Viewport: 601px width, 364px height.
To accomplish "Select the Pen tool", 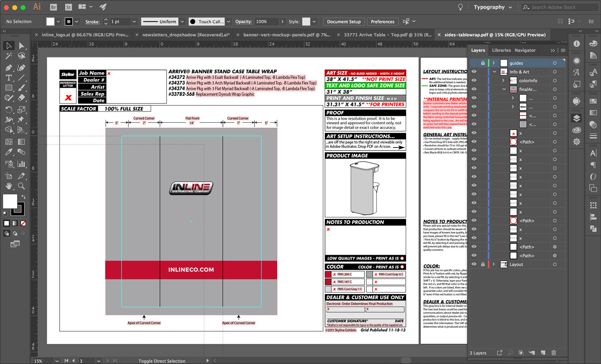I will pyautogui.click(x=9, y=68).
